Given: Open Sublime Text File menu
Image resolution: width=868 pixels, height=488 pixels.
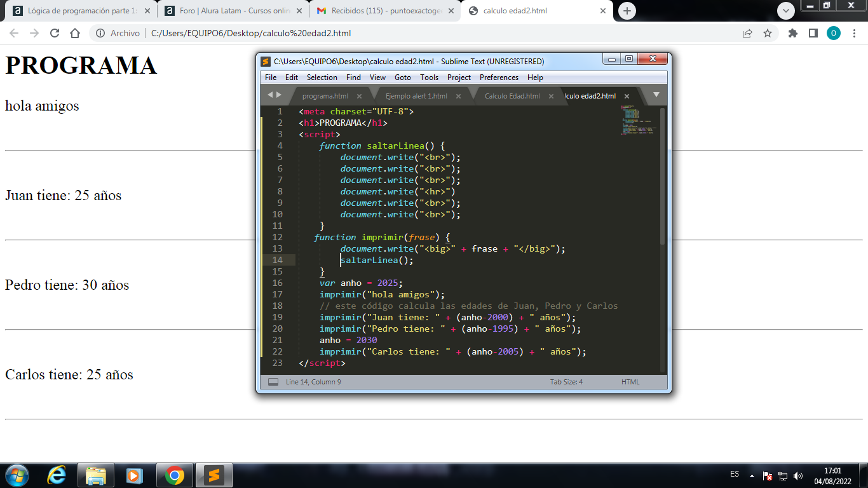Looking at the screenshot, I should pos(271,78).
